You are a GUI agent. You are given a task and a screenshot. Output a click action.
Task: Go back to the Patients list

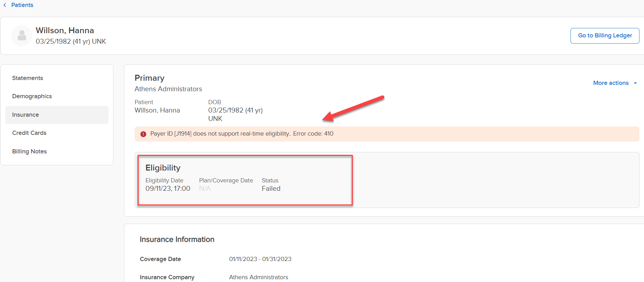[x=22, y=5]
